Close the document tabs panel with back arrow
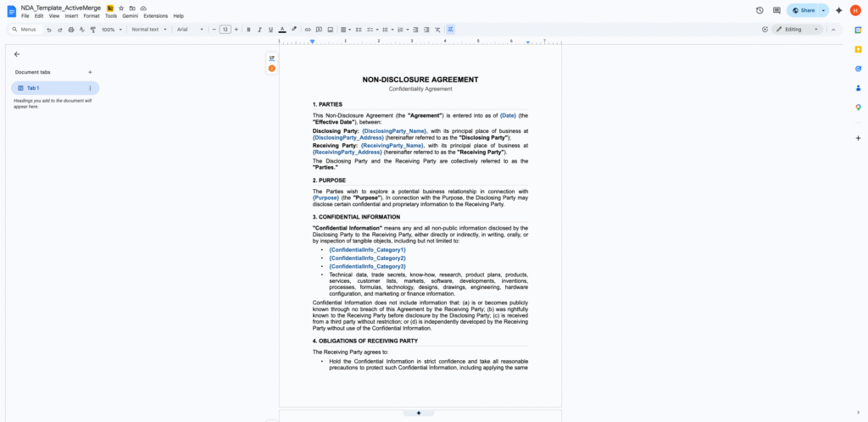Image resolution: width=868 pixels, height=422 pixels. click(x=17, y=54)
